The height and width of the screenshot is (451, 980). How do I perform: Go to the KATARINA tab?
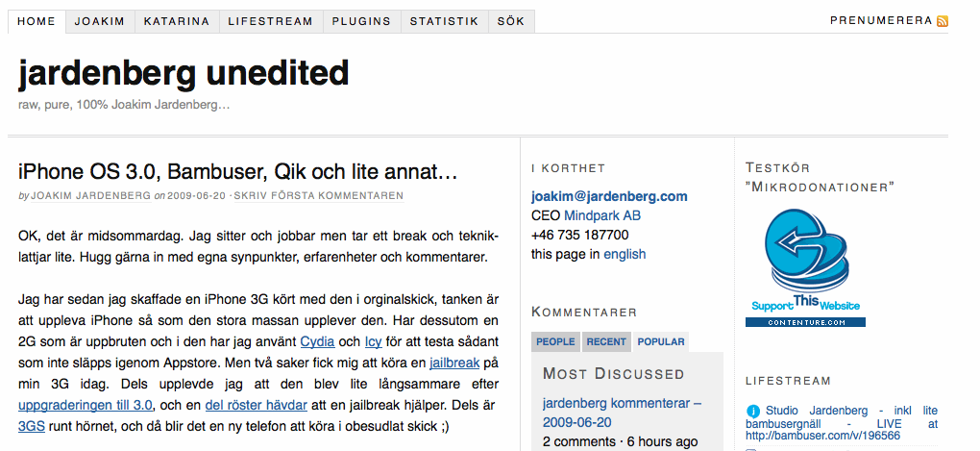tap(177, 21)
